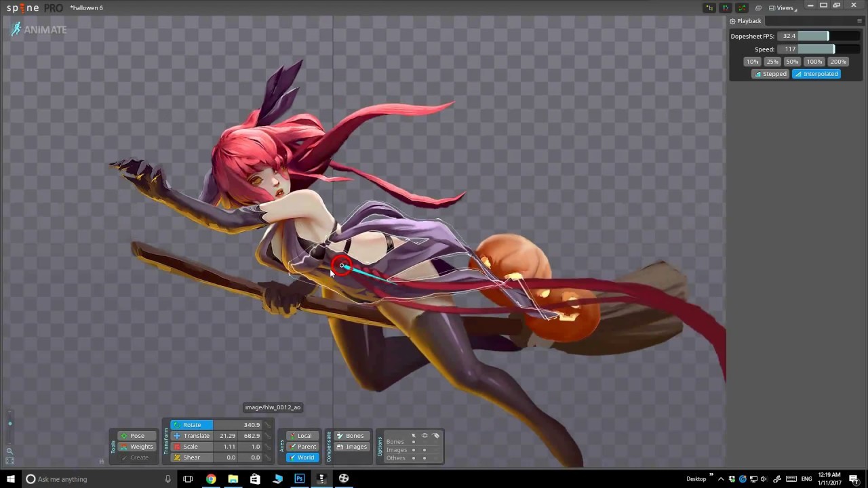This screenshot has height=488, width=868.
Task: Open the Playback panel options menu
Action: pyautogui.click(x=860, y=21)
